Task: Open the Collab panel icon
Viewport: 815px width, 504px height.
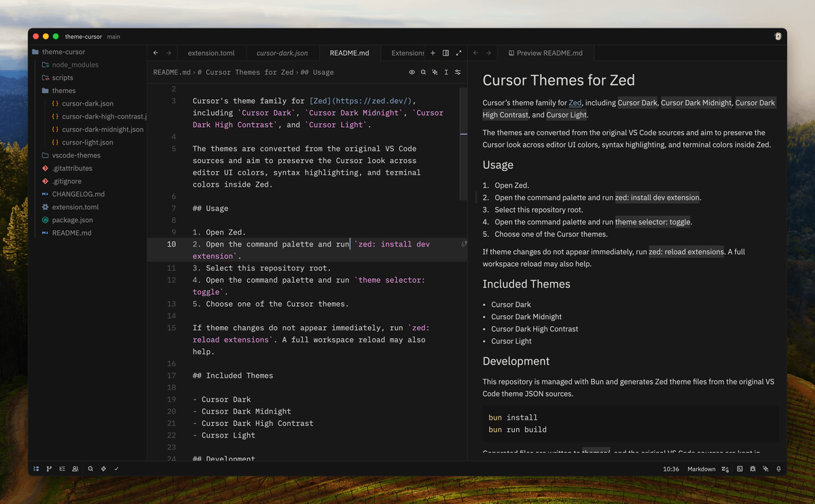Action: pos(75,469)
